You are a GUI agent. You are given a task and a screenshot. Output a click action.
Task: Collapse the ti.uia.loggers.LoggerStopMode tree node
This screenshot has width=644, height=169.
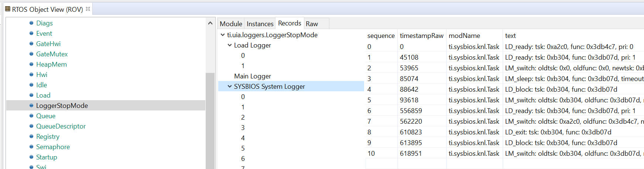click(223, 35)
